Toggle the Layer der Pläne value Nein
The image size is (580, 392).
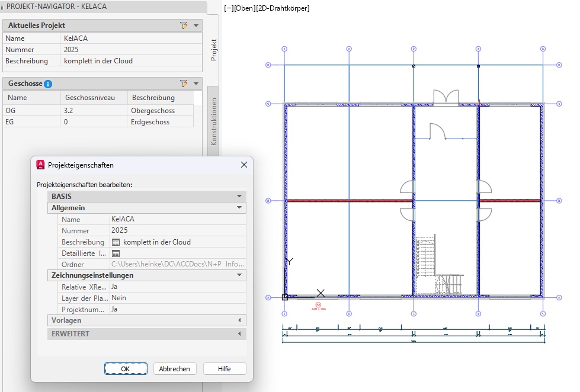click(178, 298)
